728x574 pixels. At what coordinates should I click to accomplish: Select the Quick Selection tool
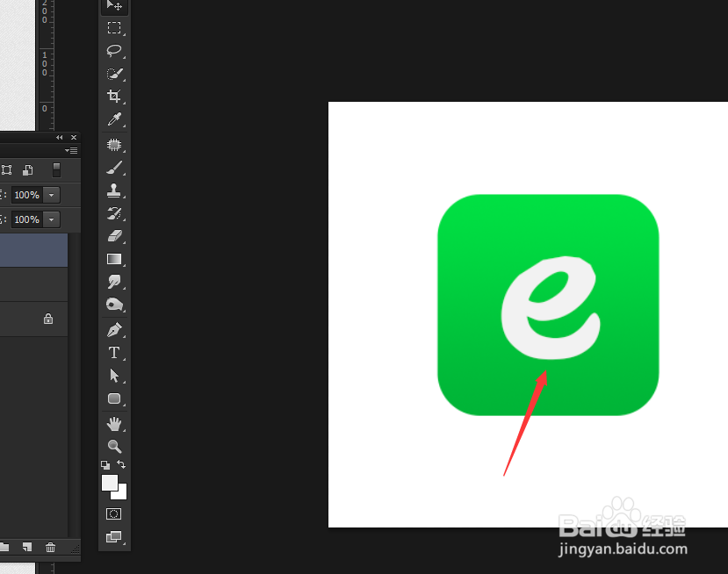pos(114,74)
